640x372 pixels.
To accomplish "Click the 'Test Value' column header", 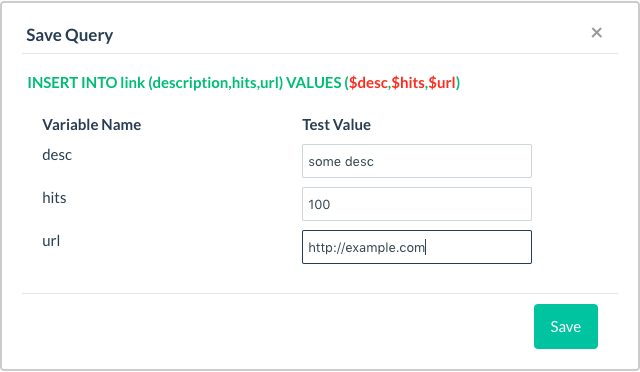I will [x=336, y=125].
